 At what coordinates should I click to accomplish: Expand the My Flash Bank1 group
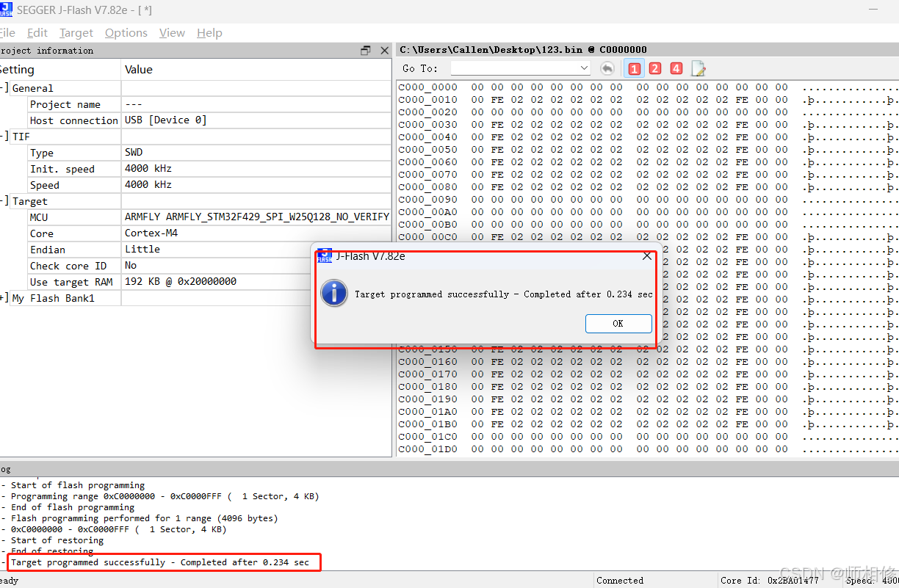(4, 298)
